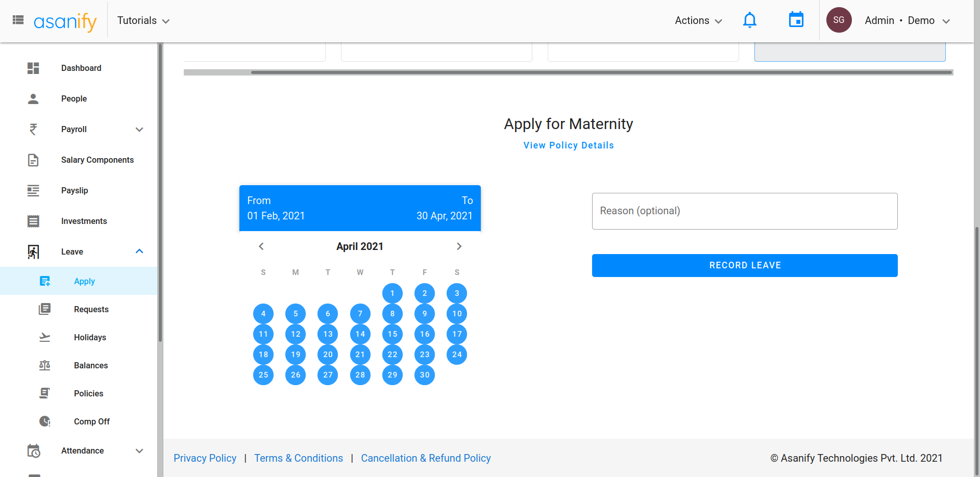Viewport: 980px width, 477px height.
Task: Open the notification bell
Action: [x=750, y=20]
